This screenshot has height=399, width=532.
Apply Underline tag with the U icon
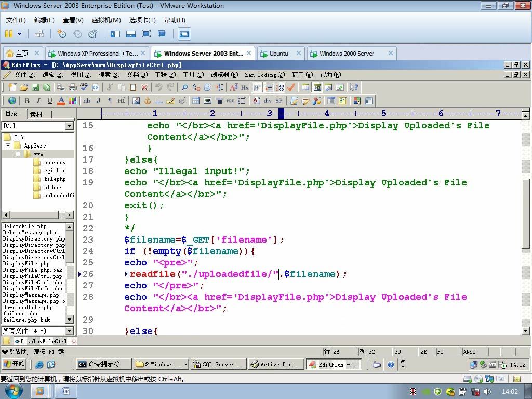(x=50, y=101)
